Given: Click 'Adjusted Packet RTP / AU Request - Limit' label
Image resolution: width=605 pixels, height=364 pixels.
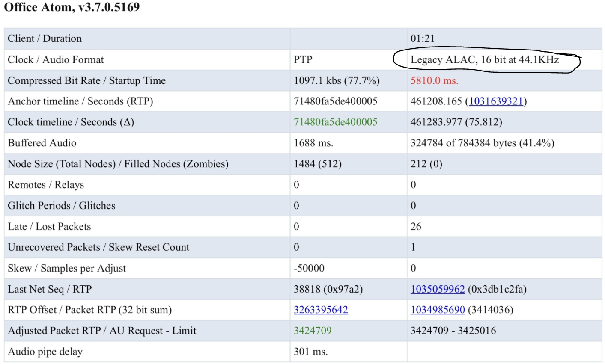Looking at the screenshot, I should tap(102, 331).
